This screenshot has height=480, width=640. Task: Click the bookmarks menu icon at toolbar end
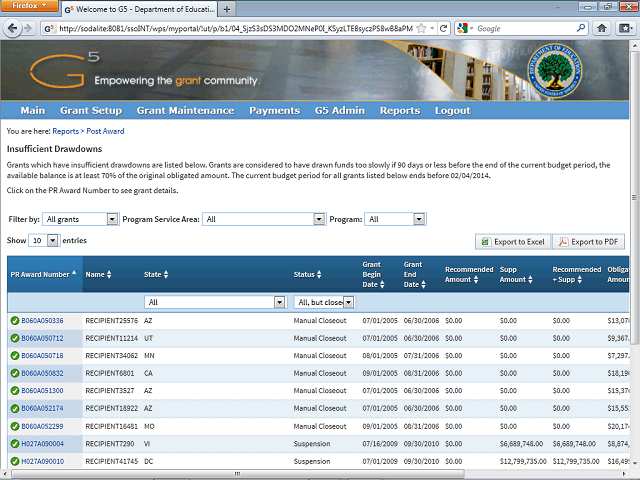point(625,28)
